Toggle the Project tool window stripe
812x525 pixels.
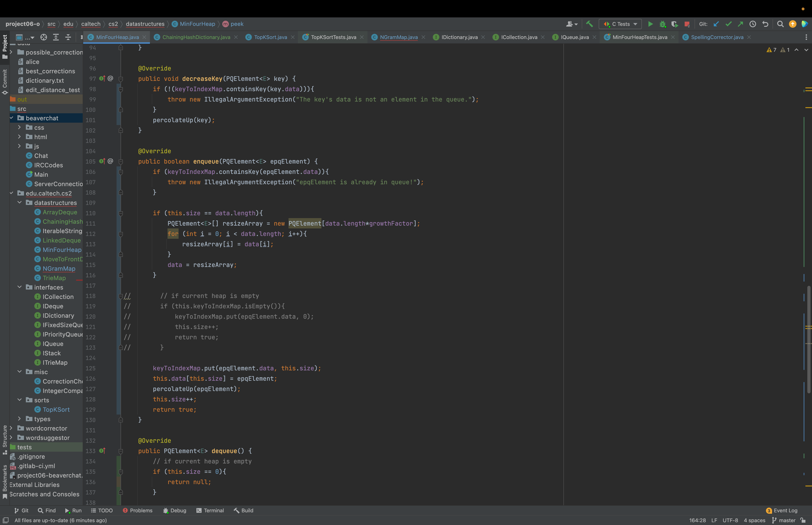click(5, 46)
